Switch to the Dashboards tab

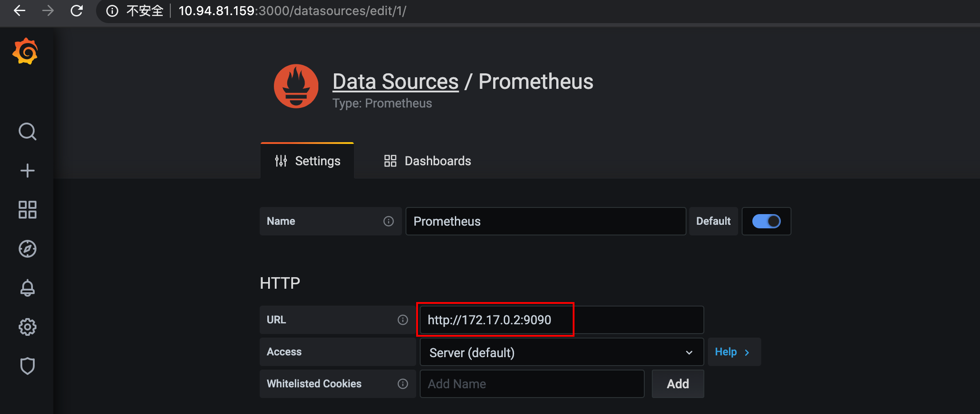pos(428,161)
